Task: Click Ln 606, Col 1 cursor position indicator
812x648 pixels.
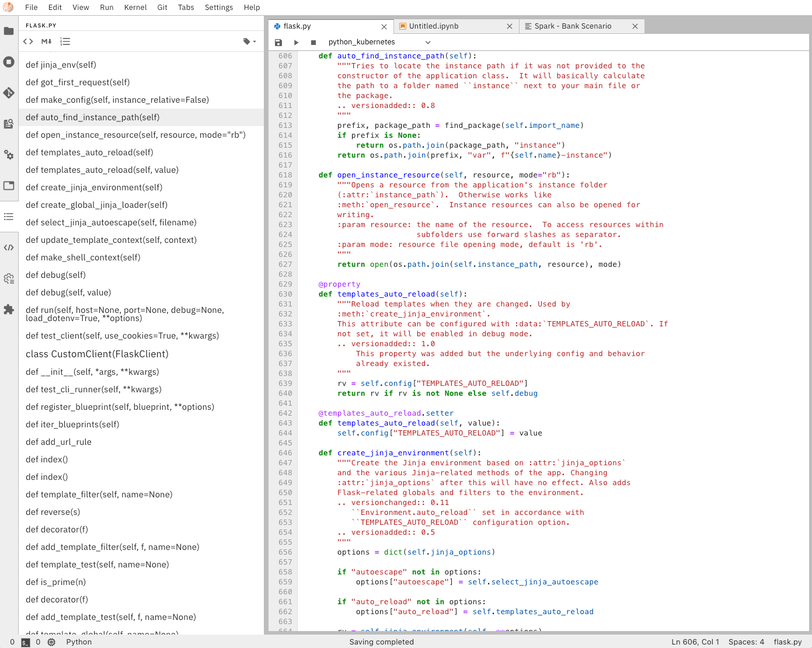Action: [x=695, y=642]
